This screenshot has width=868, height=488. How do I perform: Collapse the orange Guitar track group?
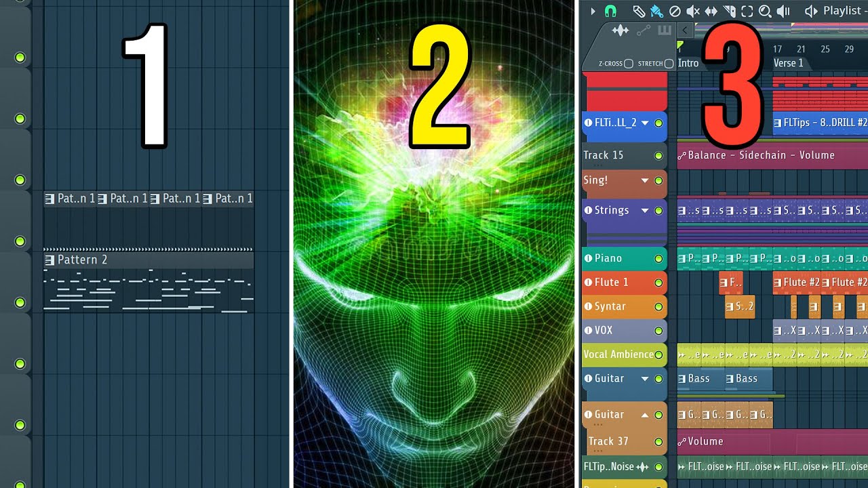point(645,414)
